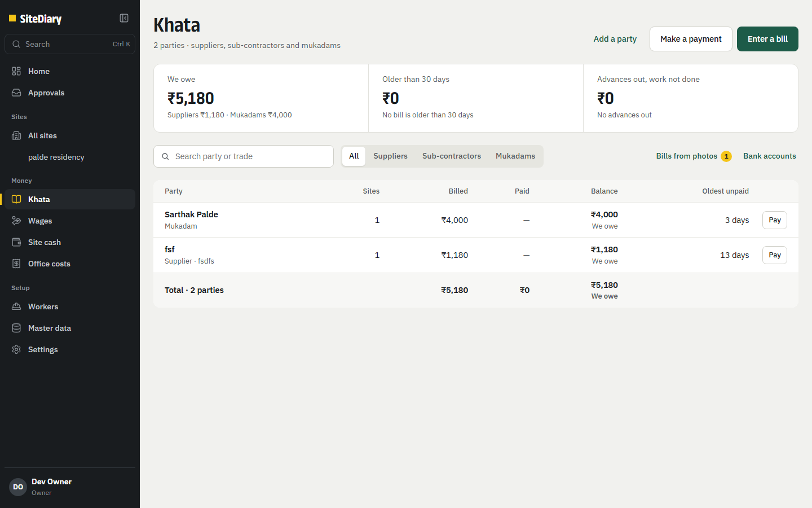Click the Balance column header
Viewport: 812px width, 508px height.
point(604,191)
